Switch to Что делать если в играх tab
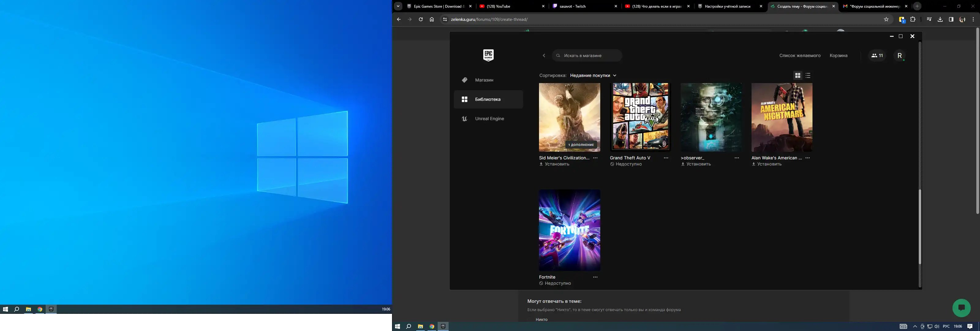The height and width of the screenshot is (331, 980). click(658, 6)
